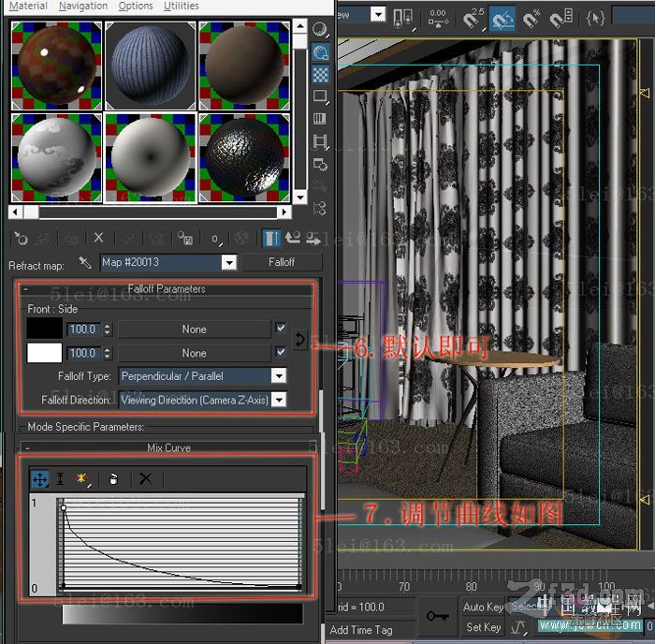Screen dimensions: 655x644
Task: Open the Navigation menu
Action: tap(82, 6)
